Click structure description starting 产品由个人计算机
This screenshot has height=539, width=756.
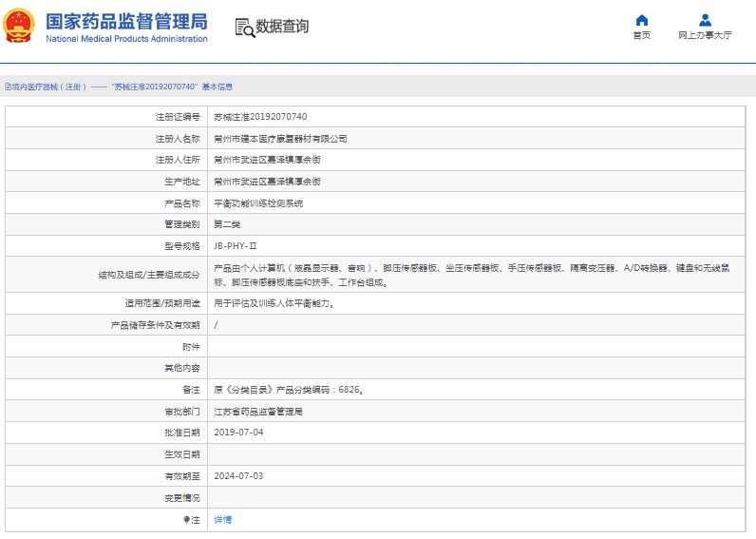(x=471, y=275)
